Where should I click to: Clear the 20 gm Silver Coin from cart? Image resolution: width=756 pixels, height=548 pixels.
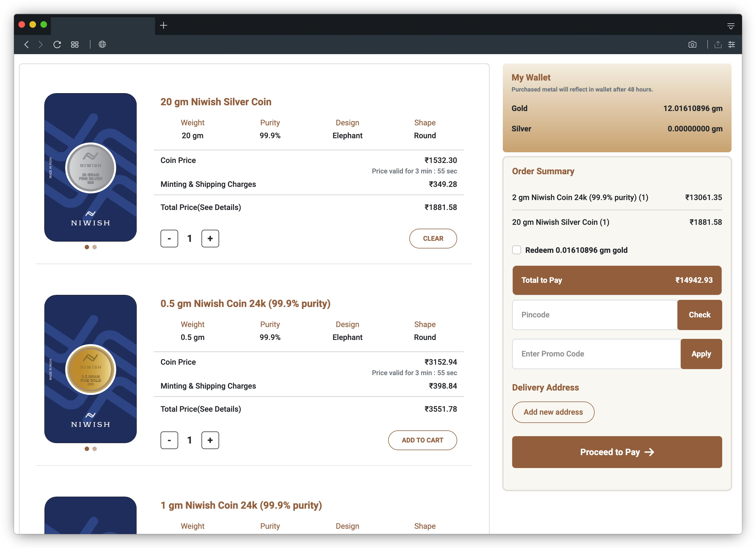(x=433, y=239)
